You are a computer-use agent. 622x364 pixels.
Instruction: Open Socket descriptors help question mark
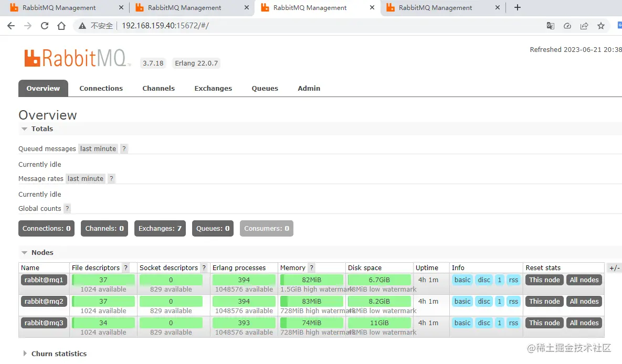(x=204, y=268)
